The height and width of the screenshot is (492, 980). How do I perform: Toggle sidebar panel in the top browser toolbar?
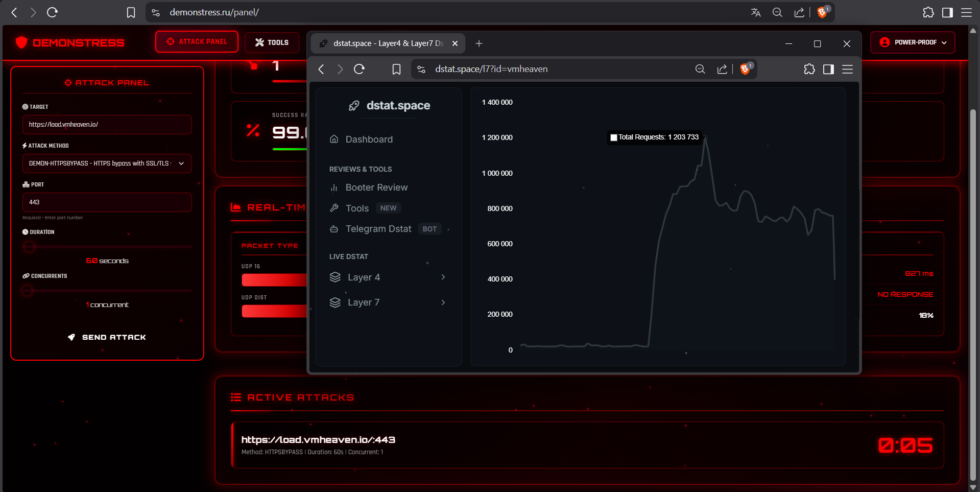[x=947, y=12]
